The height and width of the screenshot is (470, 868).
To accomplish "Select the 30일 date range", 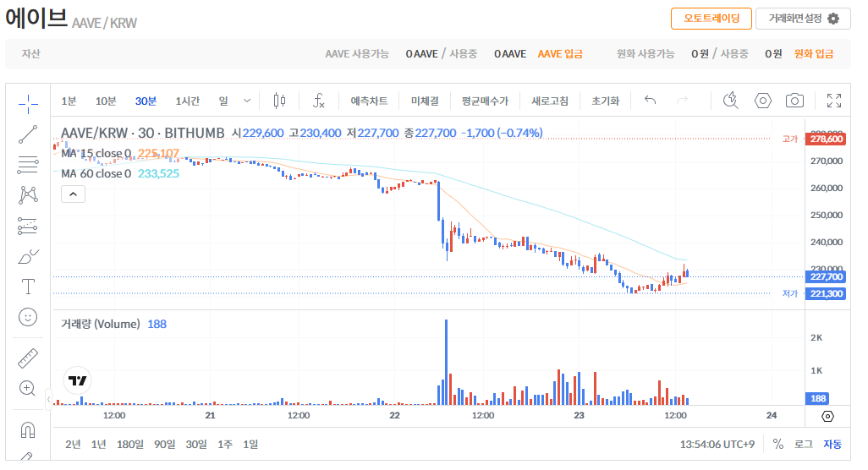I will pyautogui.click(x=196, y=444).
